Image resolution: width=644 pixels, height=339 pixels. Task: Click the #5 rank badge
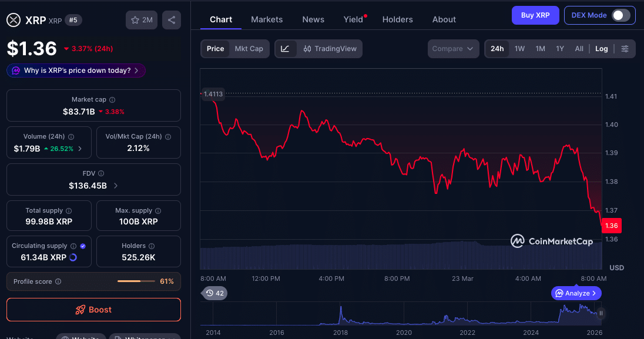click(x=73, y=20)
